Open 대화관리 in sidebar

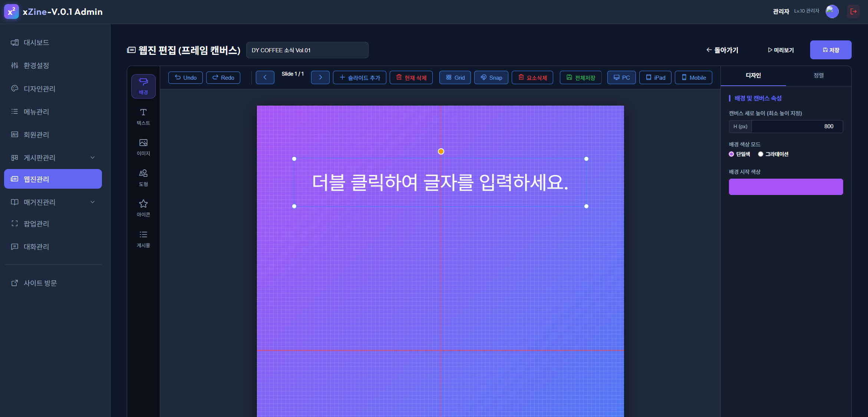[x=53, y=246]
